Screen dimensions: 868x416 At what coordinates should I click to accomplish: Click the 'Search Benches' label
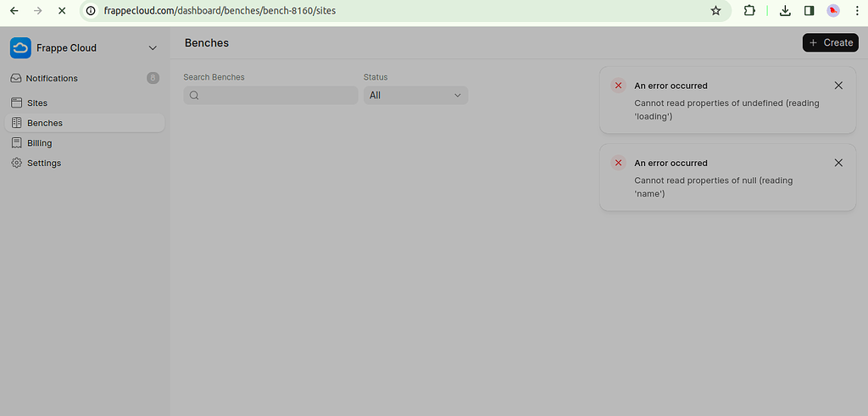pyautogui.click(x=214, y=77)
